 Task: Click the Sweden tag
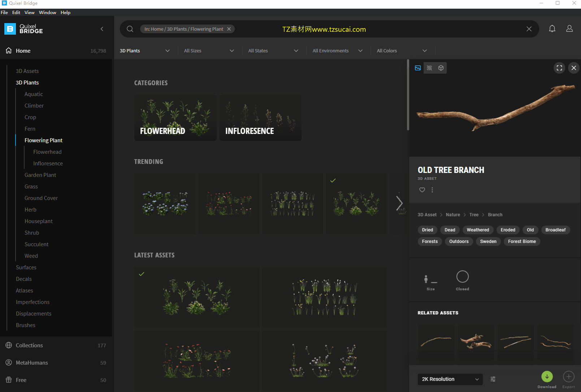pos(488,241)
